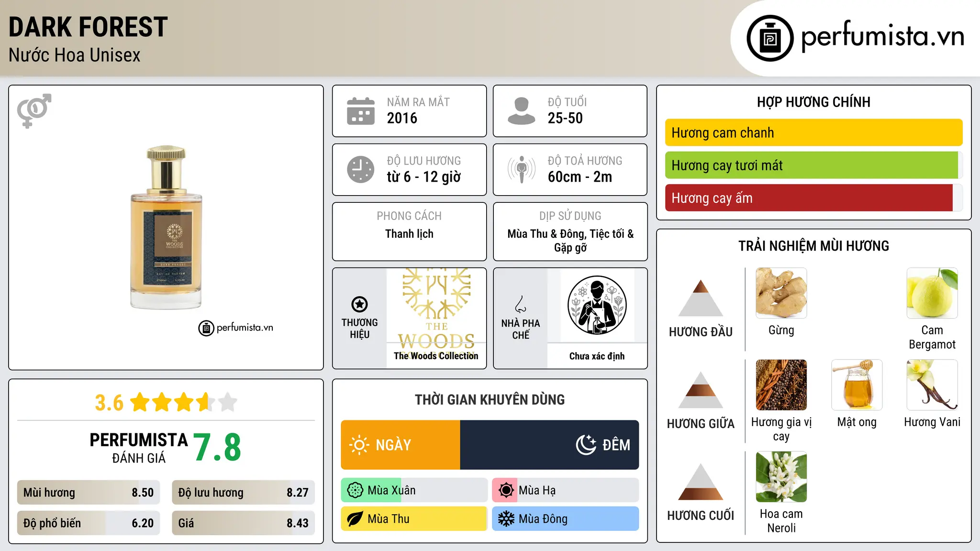Click the perfumista.vn site name in header
980x551 pixels.
(x=882, y=37)
